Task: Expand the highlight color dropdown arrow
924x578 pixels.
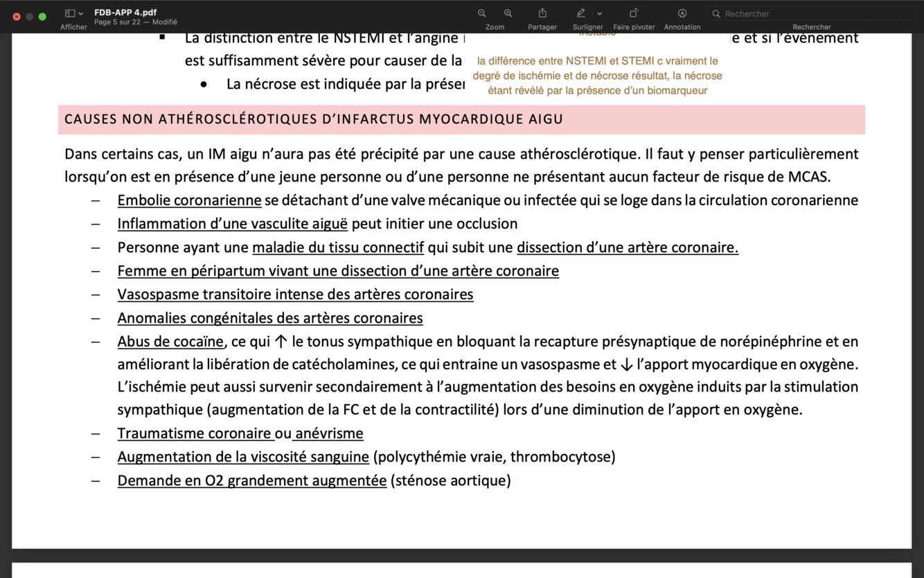Action: tap(599, 13)
